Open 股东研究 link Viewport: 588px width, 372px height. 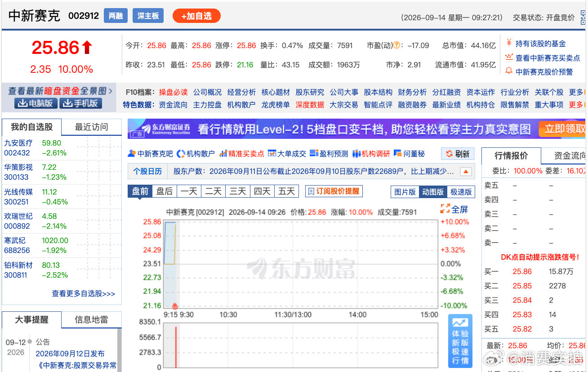(310, 92)
